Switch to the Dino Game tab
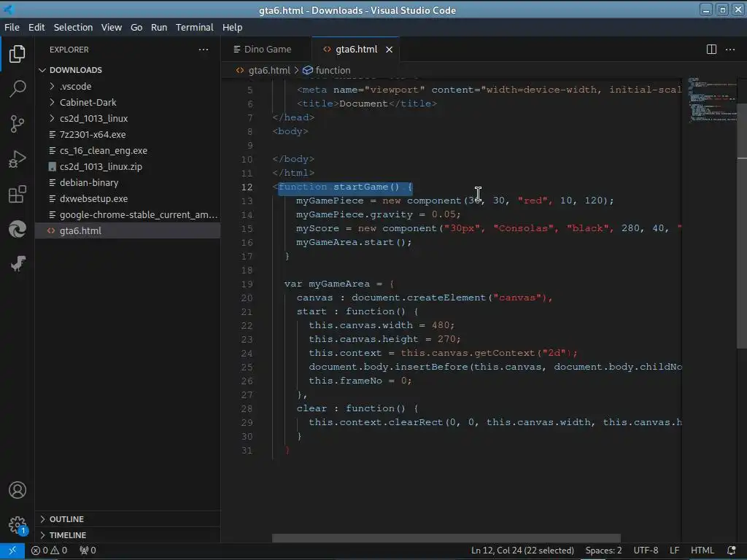The image size is (747, 560). coord(266,50)
